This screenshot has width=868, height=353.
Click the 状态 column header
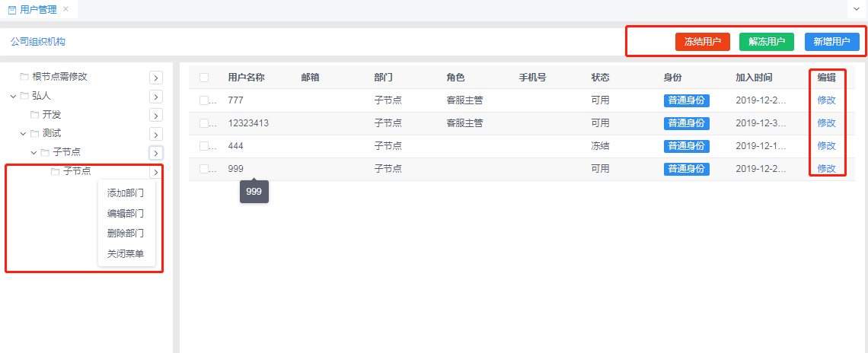pyautogui.click(x=601, y=78)
